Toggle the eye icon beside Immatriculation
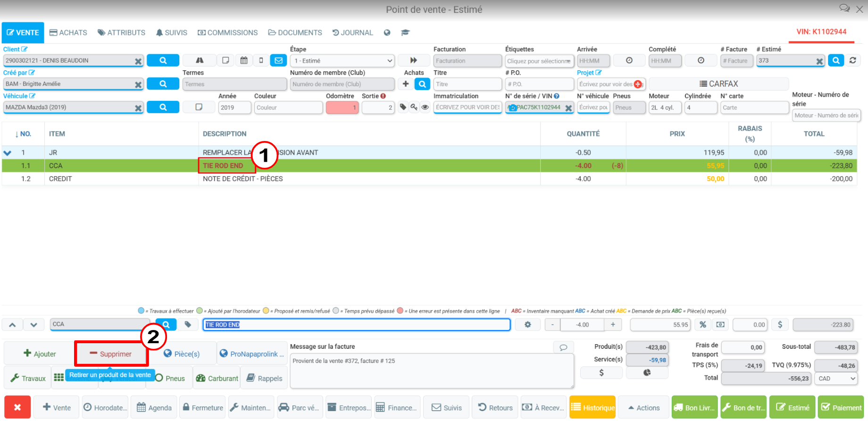This screenshot has height=421, width=868. pyautogui.click(x=425, y=107)
